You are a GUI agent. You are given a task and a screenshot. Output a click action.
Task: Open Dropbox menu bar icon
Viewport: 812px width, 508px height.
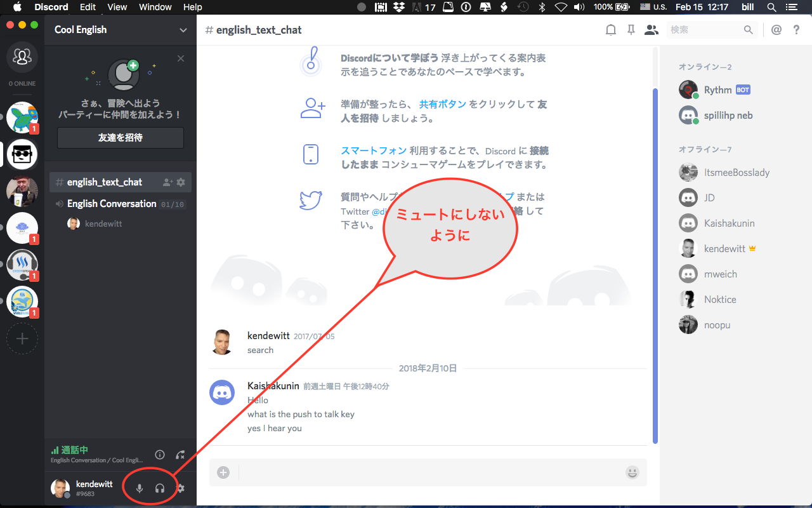(x=399, y=7)
